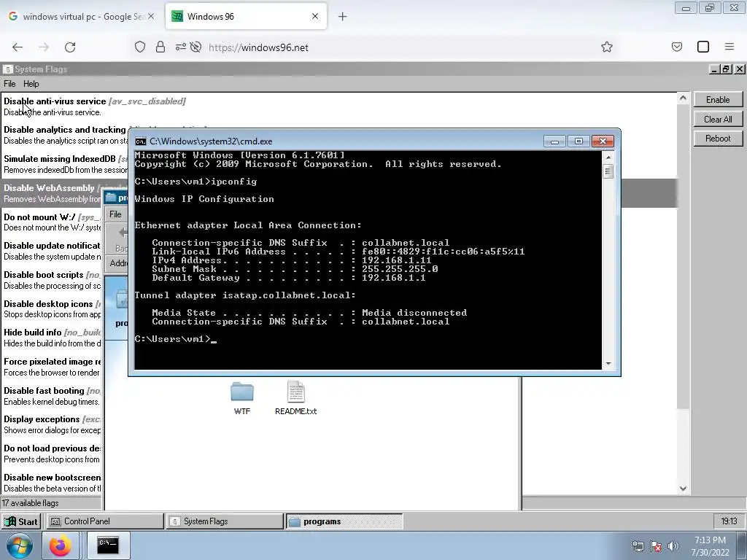This screenshot has height=560, width=747.
Task: Open the site permissions icon
Action: tap(181, 47)
